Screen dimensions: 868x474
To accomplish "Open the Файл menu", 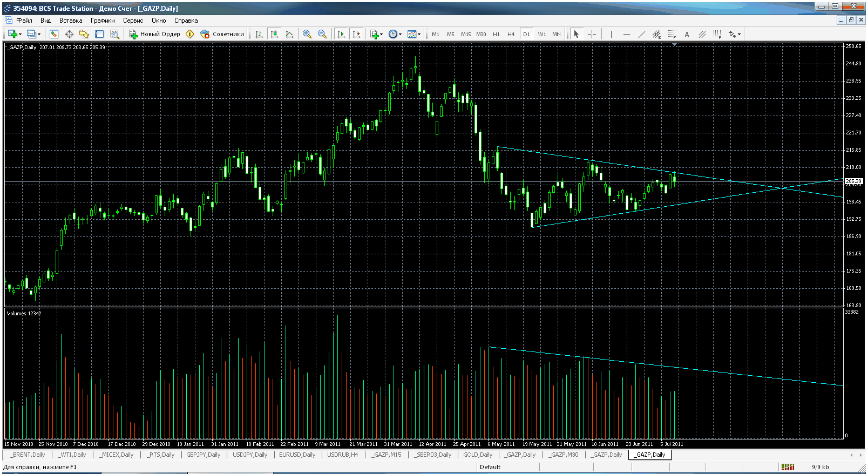I will [24, 21].
